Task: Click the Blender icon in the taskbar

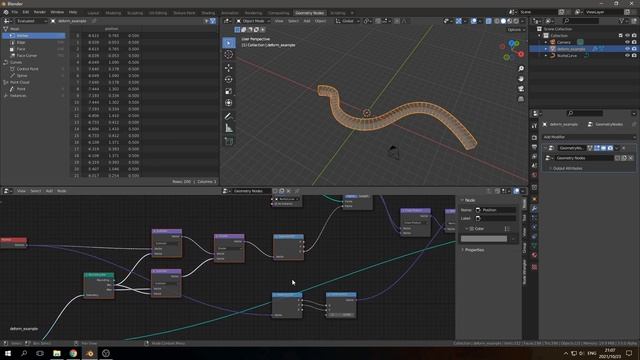Action: coord(90,353)
